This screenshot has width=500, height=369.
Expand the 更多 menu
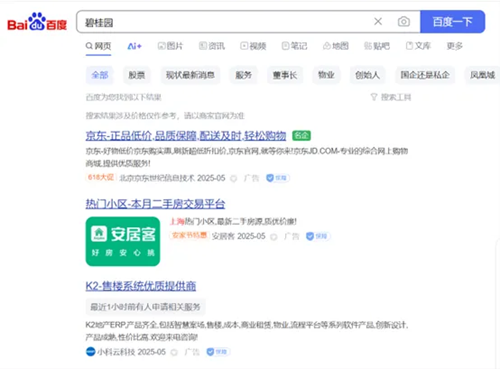click(x=455, y=46)
